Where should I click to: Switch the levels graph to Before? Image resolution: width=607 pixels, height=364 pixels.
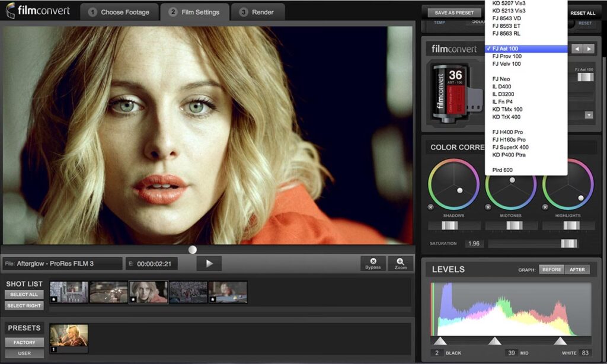tap(551, 269)
